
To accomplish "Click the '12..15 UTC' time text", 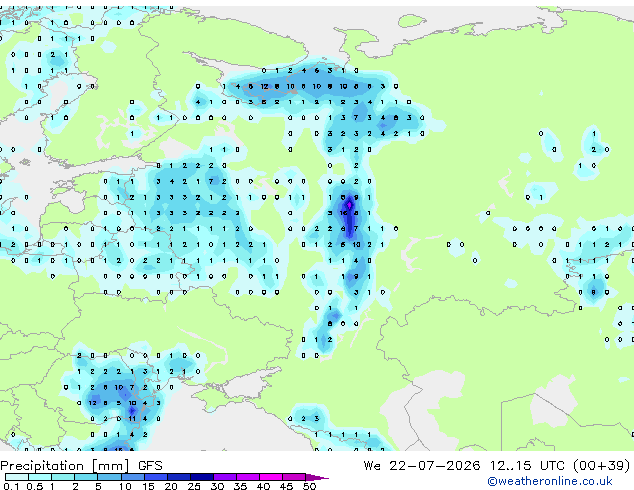I will pos(526,466).
